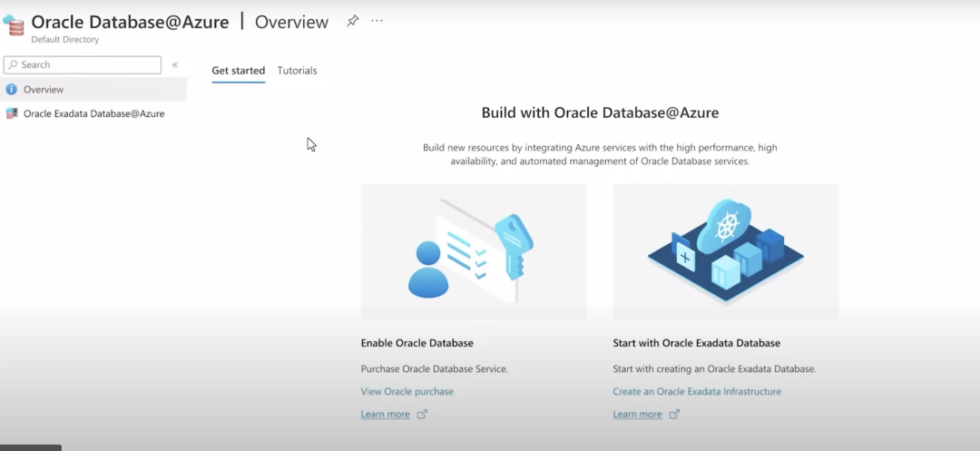Viewport: 980px width, 451px height.
Task: Click the sidebar Search field
Action: tap(83, 65)
